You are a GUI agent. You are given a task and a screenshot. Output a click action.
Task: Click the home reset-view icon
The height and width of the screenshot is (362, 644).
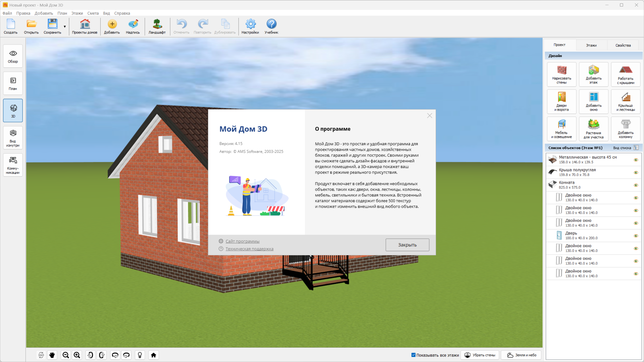click(154, 355)
